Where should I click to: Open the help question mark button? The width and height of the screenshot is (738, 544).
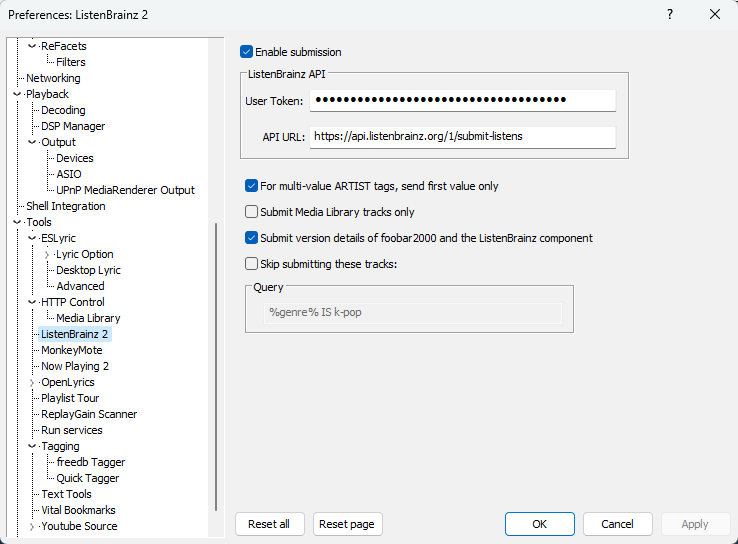[x=670, y=15]
